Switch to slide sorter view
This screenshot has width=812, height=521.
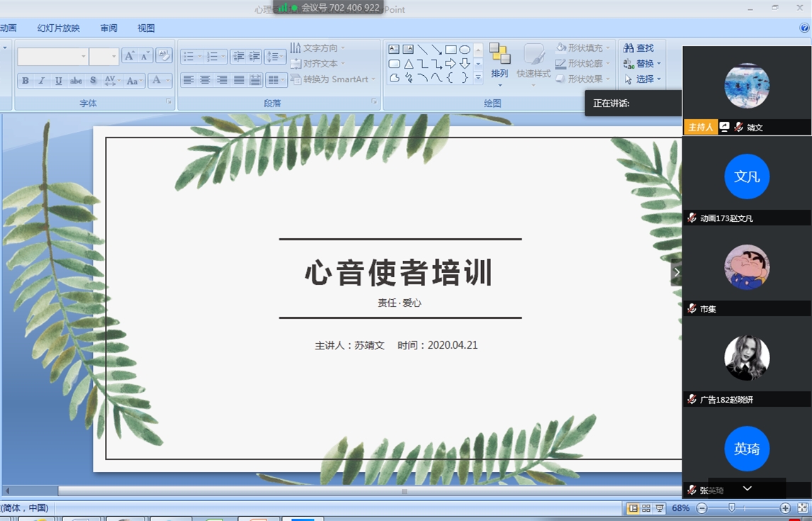(x=646, y=508)
